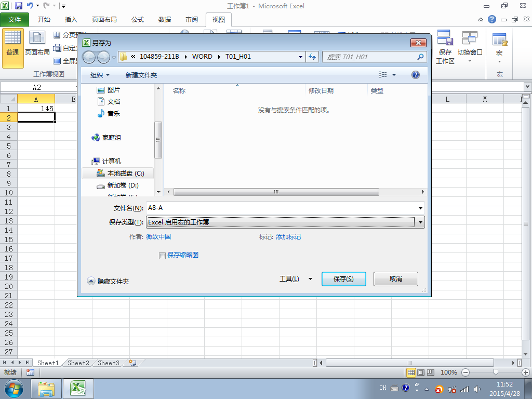
Task: Click the change view icon in dialog
Action: point(383,75)
